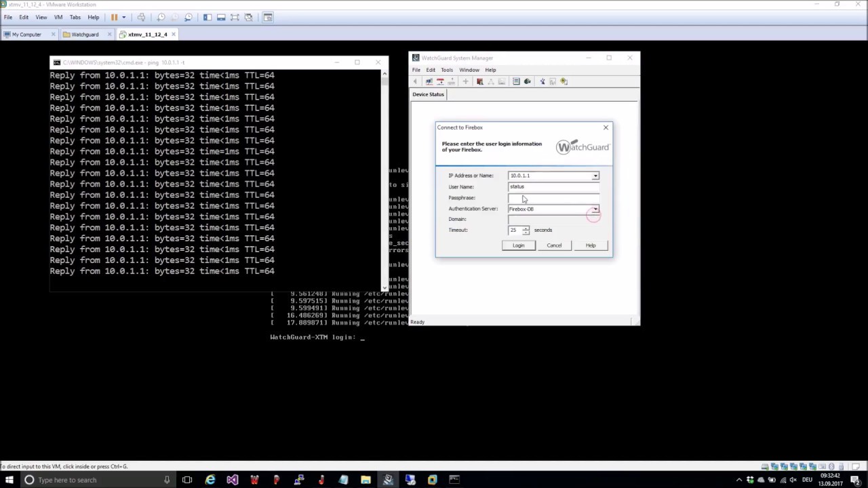
Task: Open Command Prompt icon on taskbar
Action: 454,480
